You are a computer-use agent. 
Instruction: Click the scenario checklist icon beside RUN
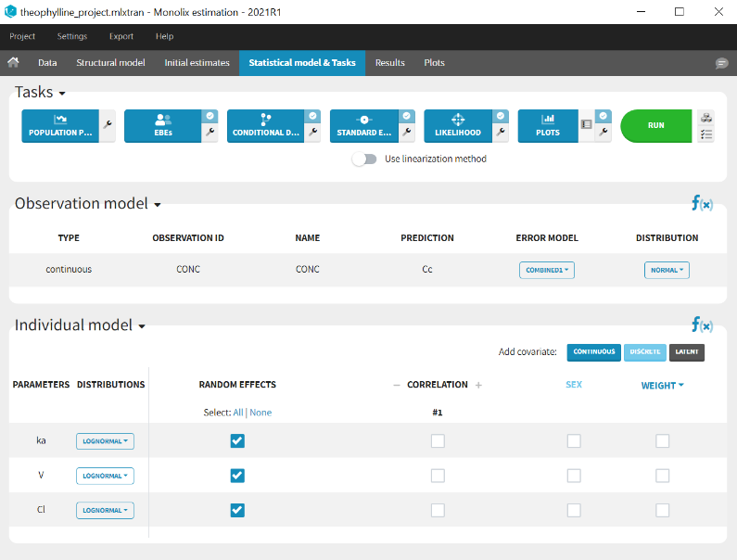click(706, 134)
